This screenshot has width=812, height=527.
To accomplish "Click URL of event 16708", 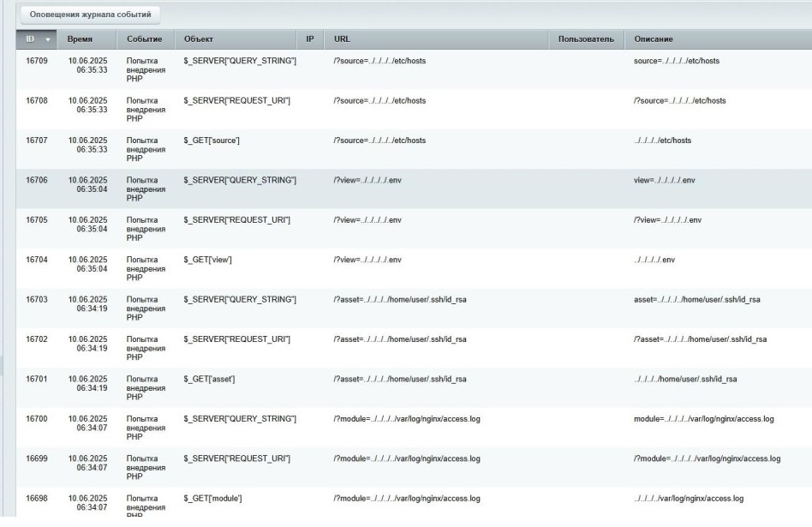I will pyautogui.click(x=379, y=100).
